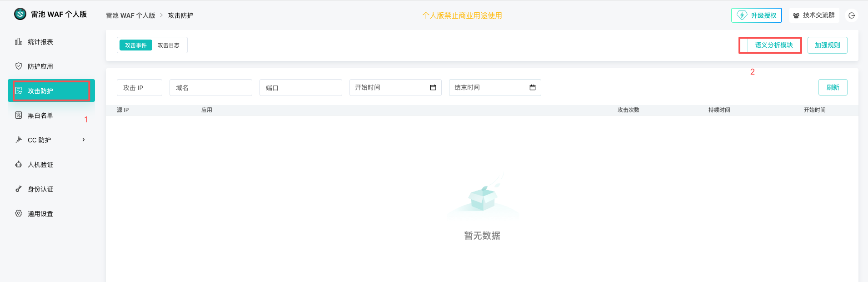
Task: Open the calendar icon in 结束时间 field
Action: click(x=532, y=87)
